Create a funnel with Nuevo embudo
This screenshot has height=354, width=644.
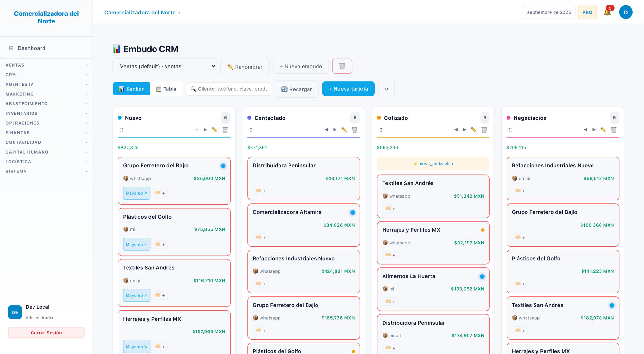pyautogui.click(x=301, y=66)
